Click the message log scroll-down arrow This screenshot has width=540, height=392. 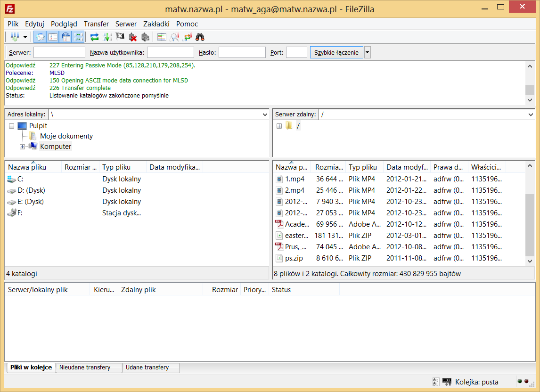(x=530, y=100)
